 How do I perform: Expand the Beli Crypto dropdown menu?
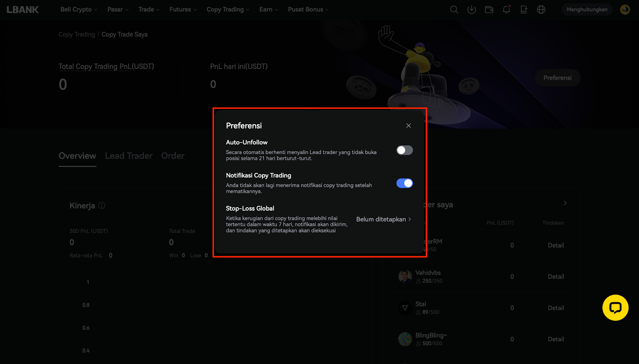click(x=79, y=10)
